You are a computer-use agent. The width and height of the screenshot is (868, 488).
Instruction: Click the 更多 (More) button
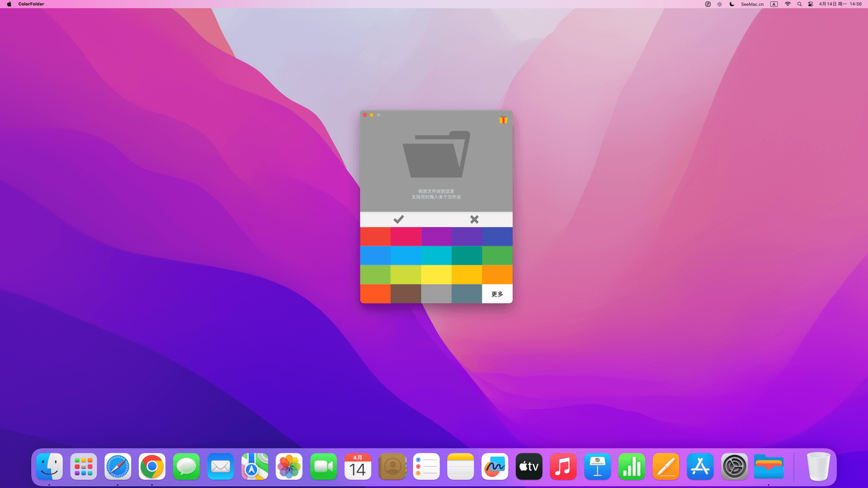(x=497, y=294)
